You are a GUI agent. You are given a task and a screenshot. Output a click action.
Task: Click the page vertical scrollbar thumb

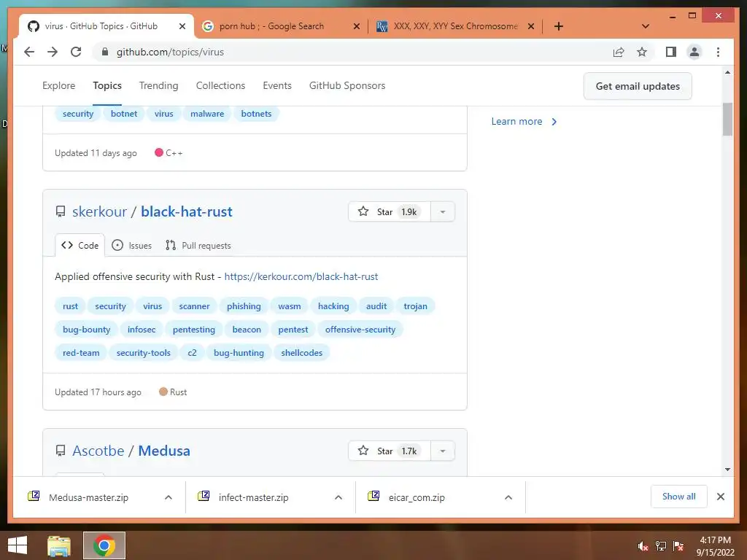(727, 119)
